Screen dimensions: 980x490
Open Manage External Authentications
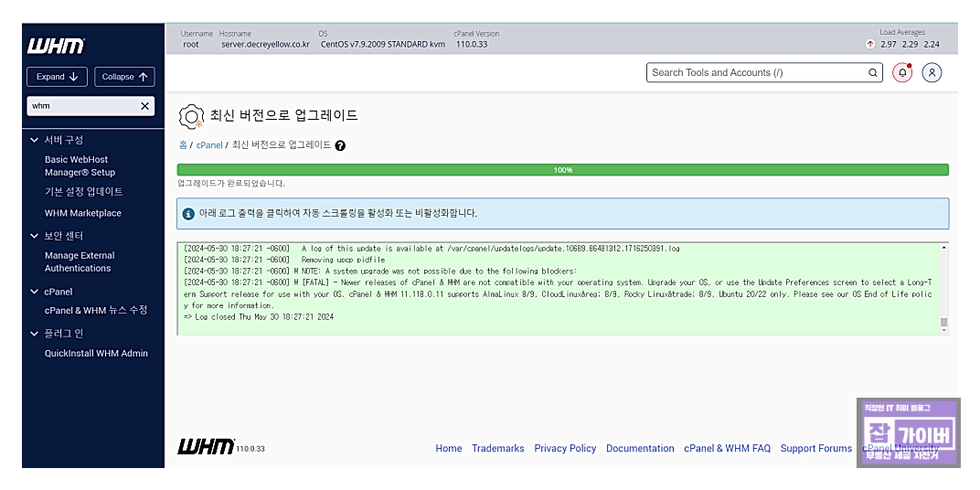coord(80,261)
